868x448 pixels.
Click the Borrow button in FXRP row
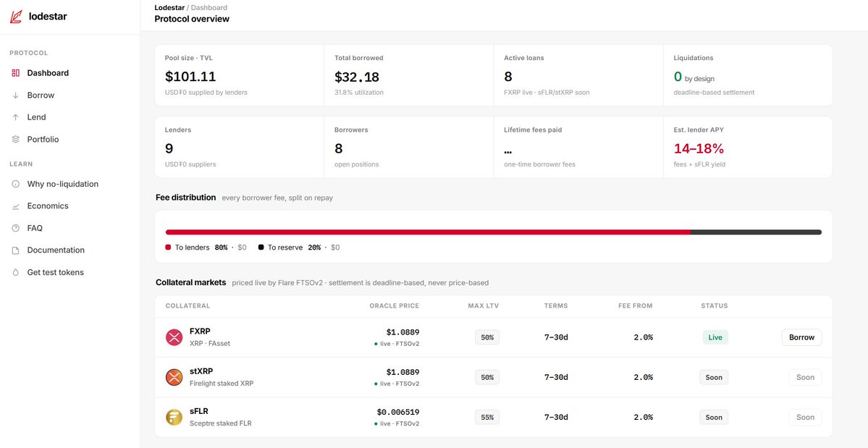point(801,337)
